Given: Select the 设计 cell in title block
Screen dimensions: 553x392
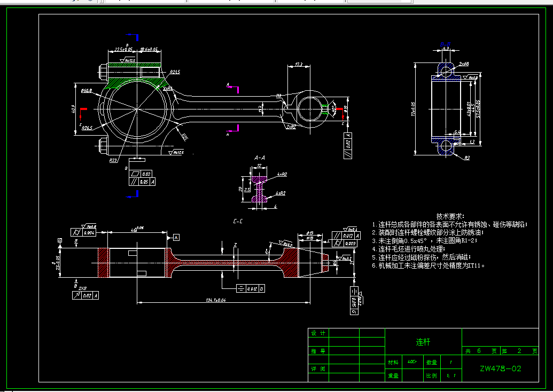Looking at the screenshot, I should tap(318, 333).
